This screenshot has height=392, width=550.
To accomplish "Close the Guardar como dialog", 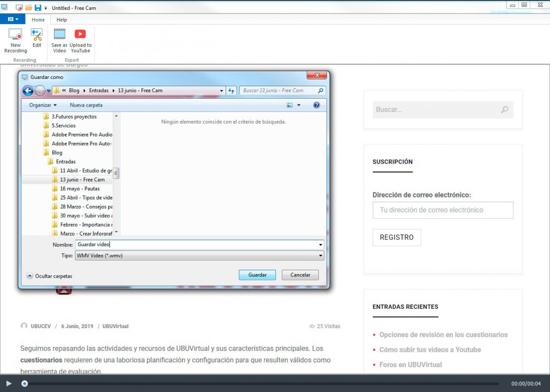I will click(x=316, y=75).
